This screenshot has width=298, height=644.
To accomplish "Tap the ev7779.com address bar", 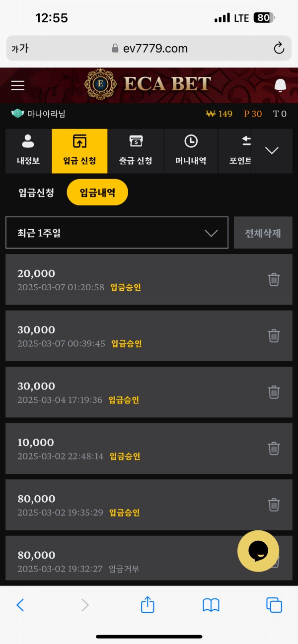I will click(149, 48).
